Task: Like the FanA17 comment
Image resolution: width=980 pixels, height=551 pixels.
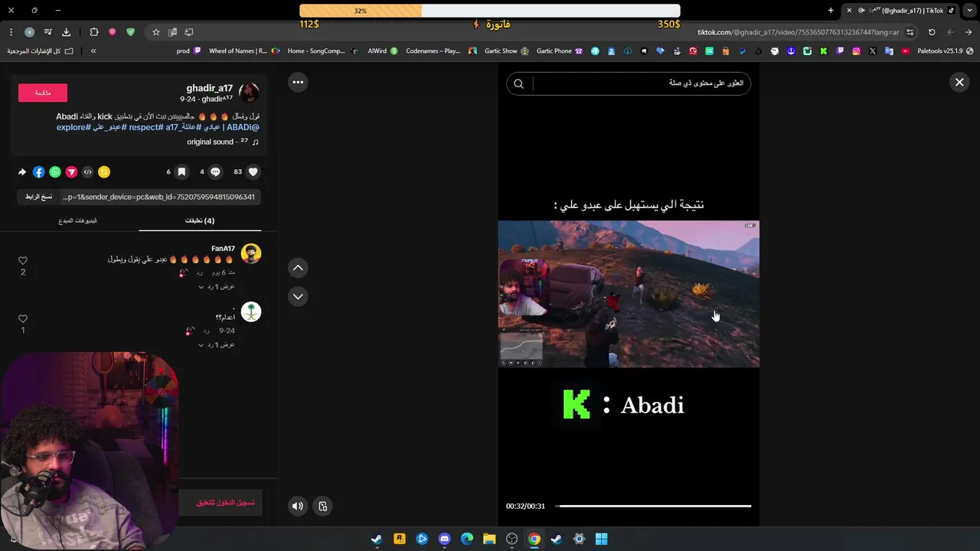Action: 23,261
